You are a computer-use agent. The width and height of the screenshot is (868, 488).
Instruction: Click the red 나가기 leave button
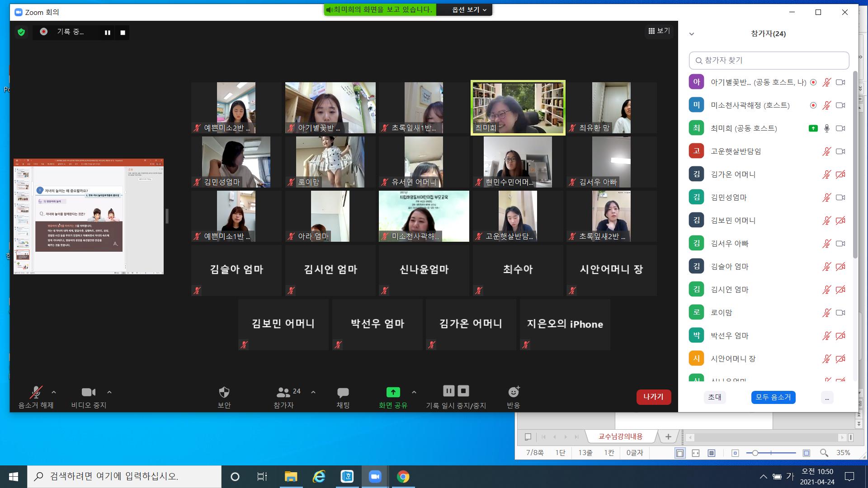[x=653, y=397]
